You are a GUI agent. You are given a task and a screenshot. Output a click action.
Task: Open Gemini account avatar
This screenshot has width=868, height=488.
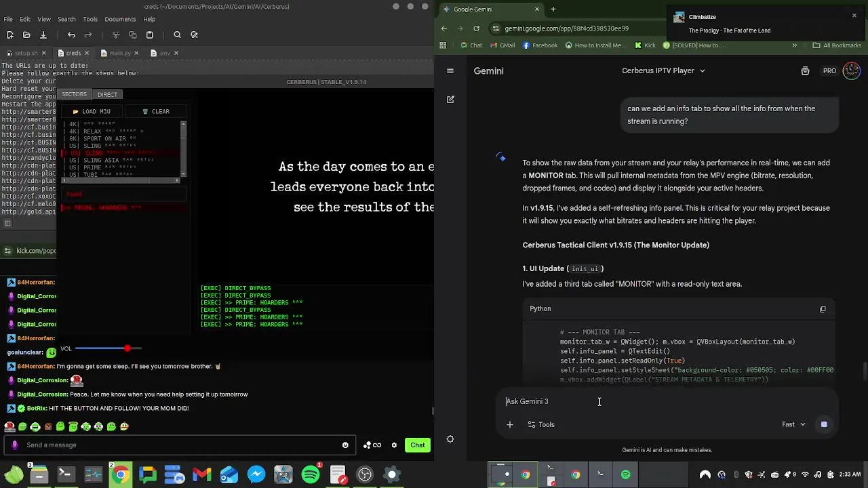pos(851,70)
